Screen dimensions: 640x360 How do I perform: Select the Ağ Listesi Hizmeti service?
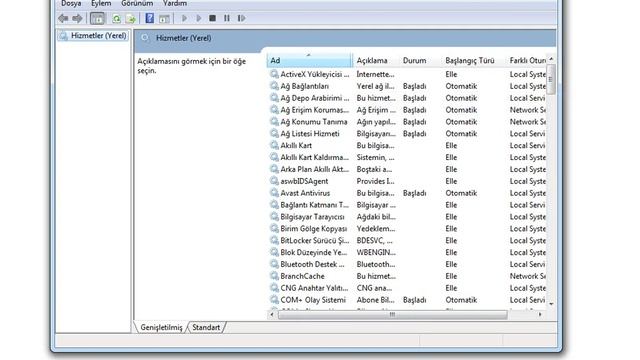[310, 133]
